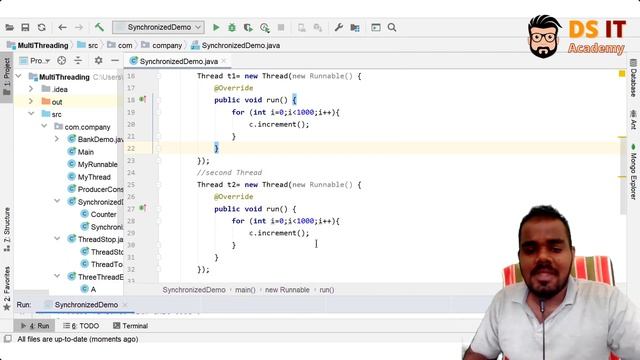Open Project panel gear options
640x360 pixels.
(x=98, y=61)
